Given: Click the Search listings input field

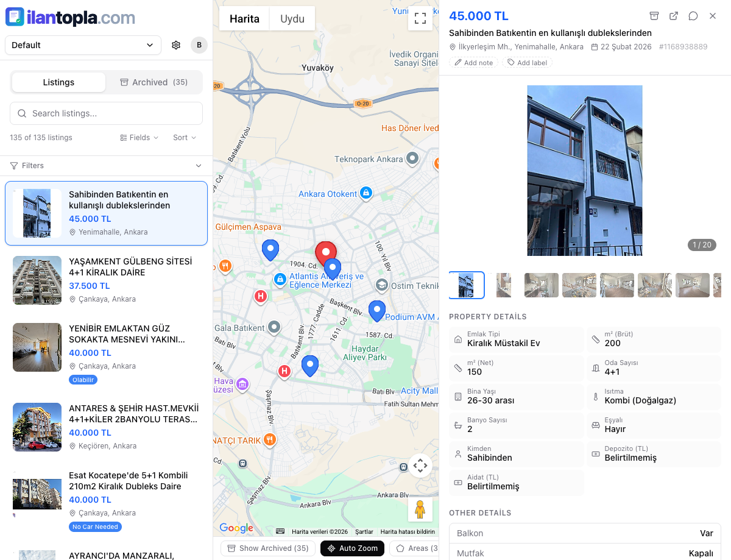Looking at the screenshot, I should (106, 113).
